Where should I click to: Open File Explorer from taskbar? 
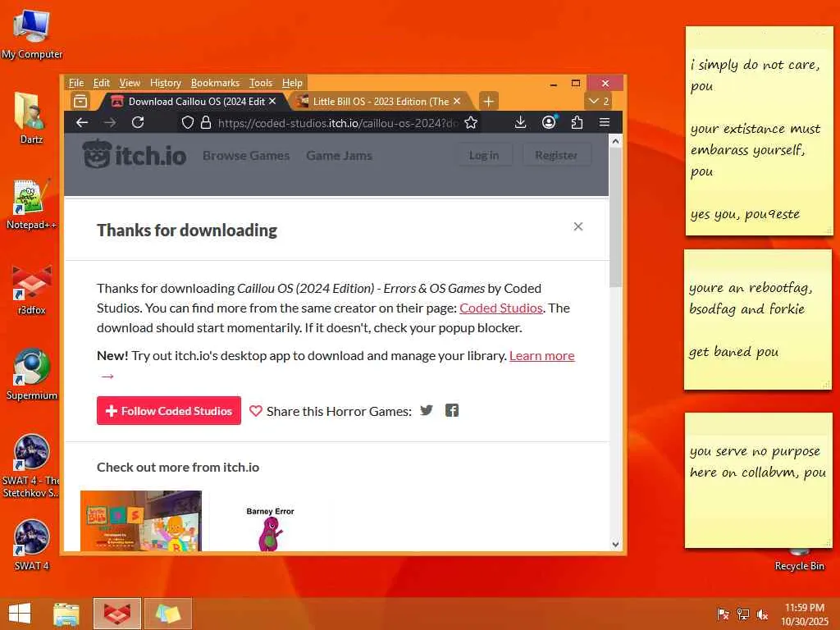66,614
